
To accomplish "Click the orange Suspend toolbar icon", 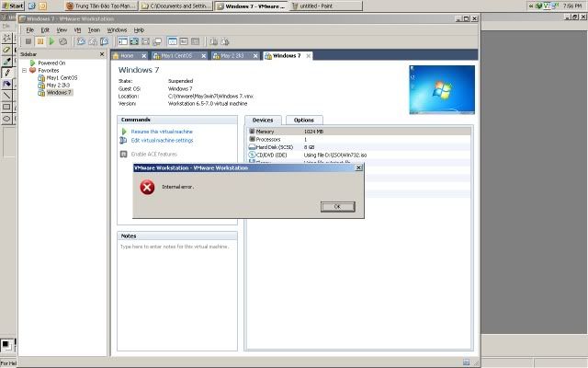I will pos(40,41).
